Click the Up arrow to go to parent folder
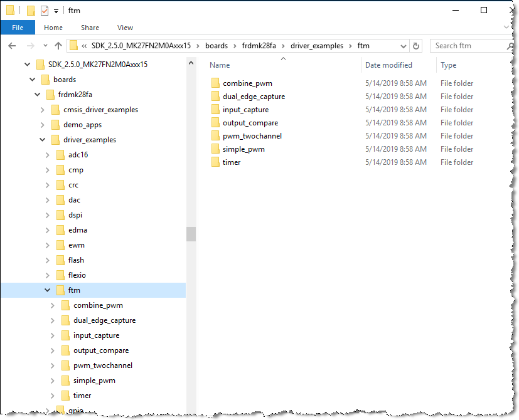The height and width of the screenshot is (420, 519). pos(59,45)
